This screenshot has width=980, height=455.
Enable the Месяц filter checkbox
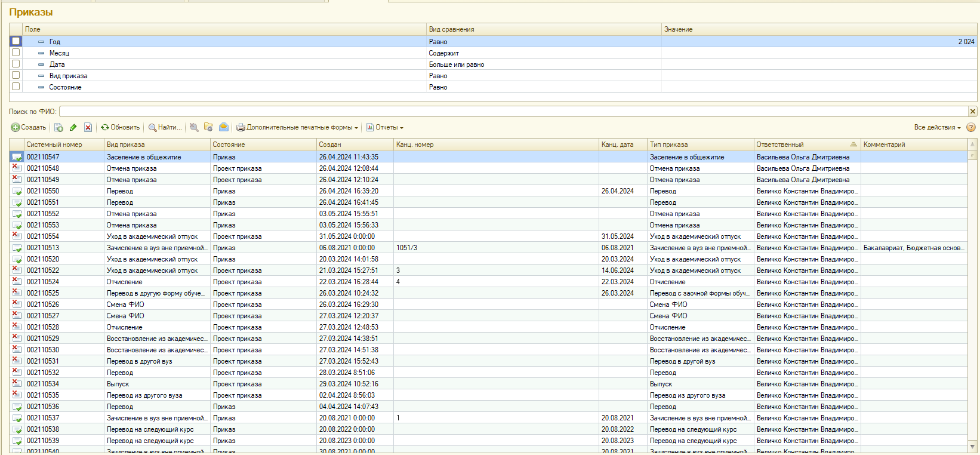(16, 53)
